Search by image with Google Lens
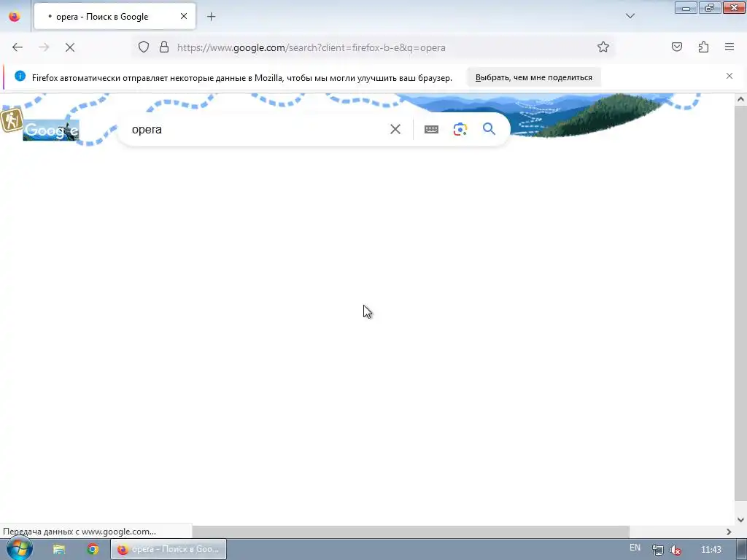Screen dimensions: 747x560 [460, 129]
